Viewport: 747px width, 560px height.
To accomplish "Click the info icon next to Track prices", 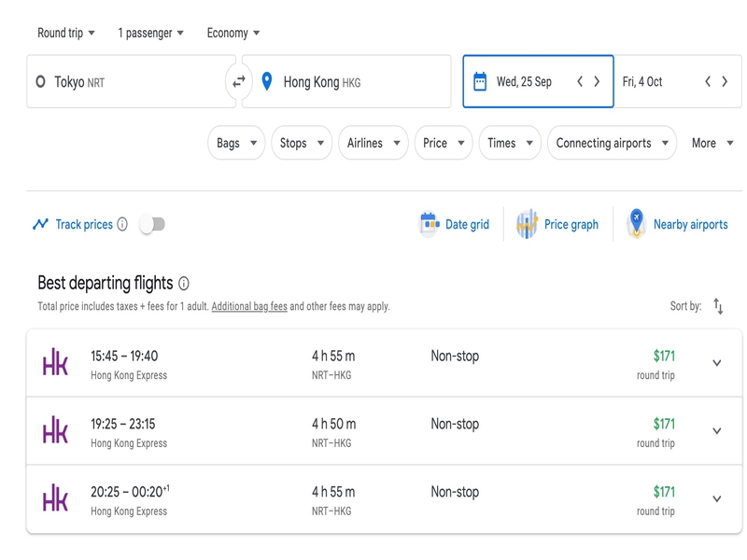I will (122, 224).
